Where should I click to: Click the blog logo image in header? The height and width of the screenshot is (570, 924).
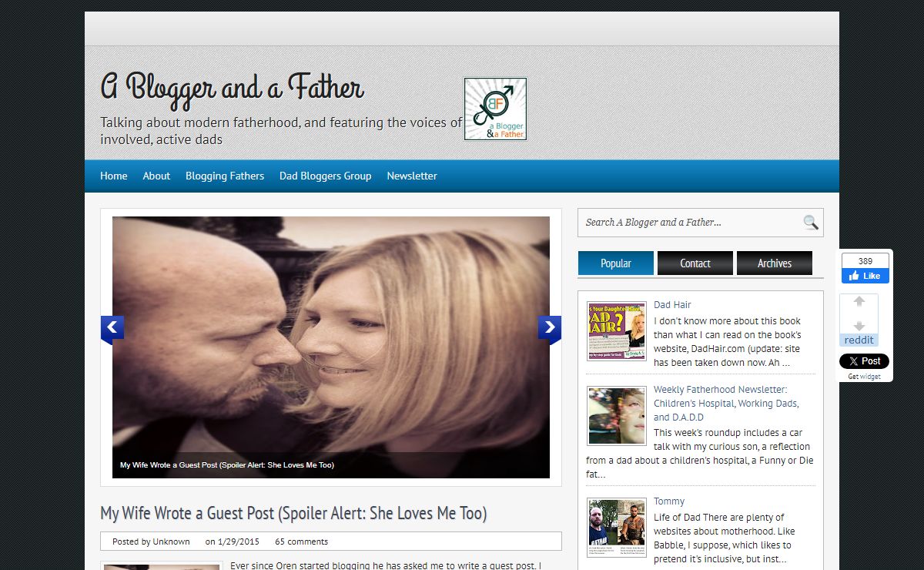495,109
